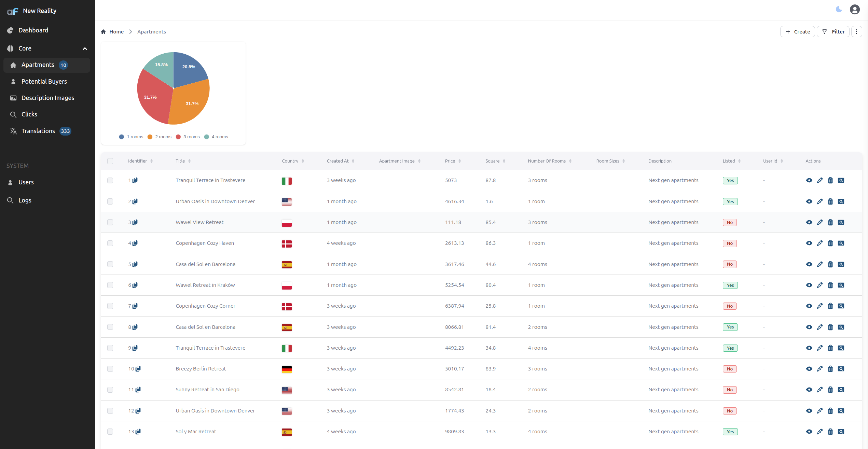Open the user profile avatar menu
Image resolution: width=868 pixels, height=449 pixels.
pos(855,10)
